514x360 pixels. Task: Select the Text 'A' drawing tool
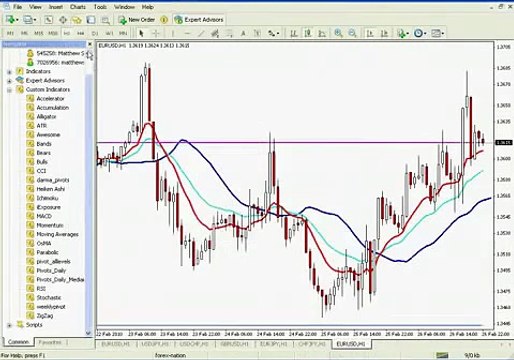[x=243, y=33]
